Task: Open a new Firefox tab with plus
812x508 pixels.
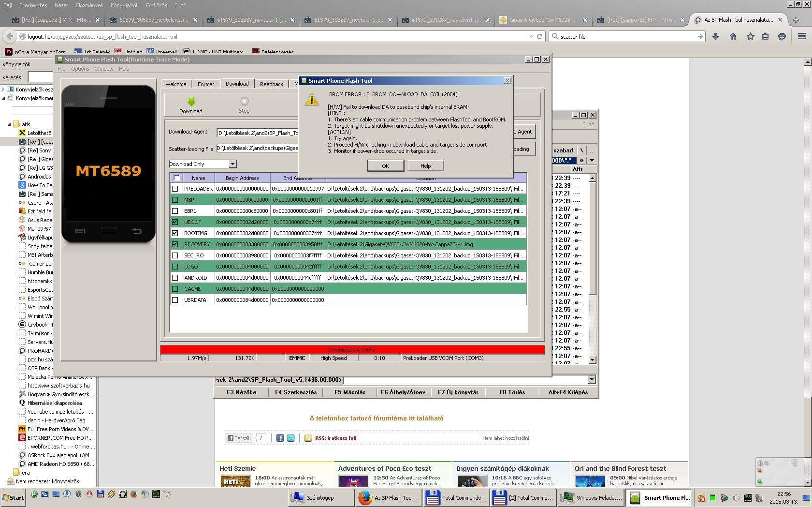Action: [x=796, y=20]
